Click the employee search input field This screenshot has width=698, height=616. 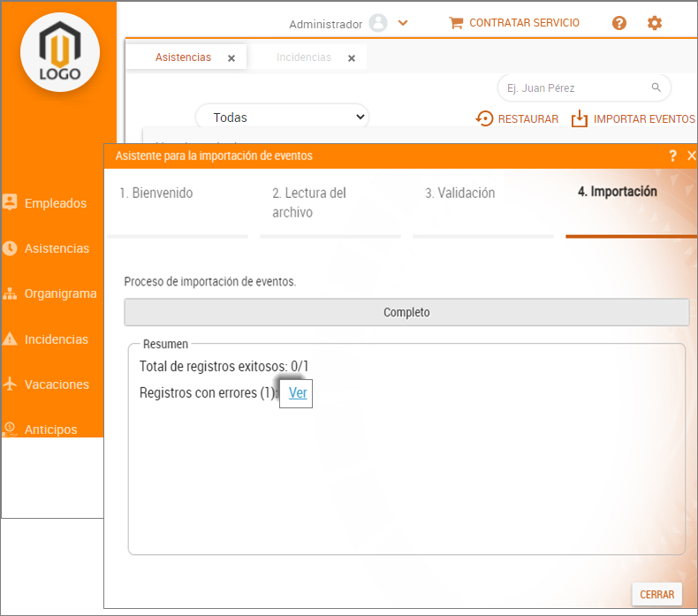[x=573, y=87]
